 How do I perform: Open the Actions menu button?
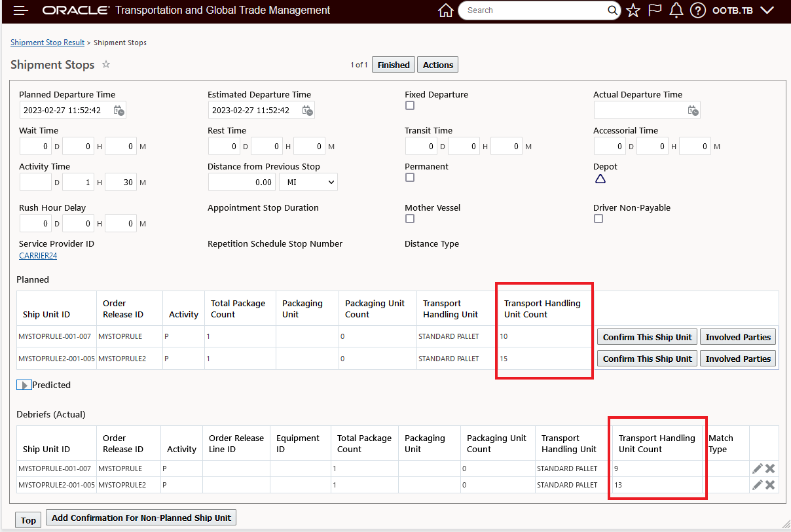(x=438, y=65)
